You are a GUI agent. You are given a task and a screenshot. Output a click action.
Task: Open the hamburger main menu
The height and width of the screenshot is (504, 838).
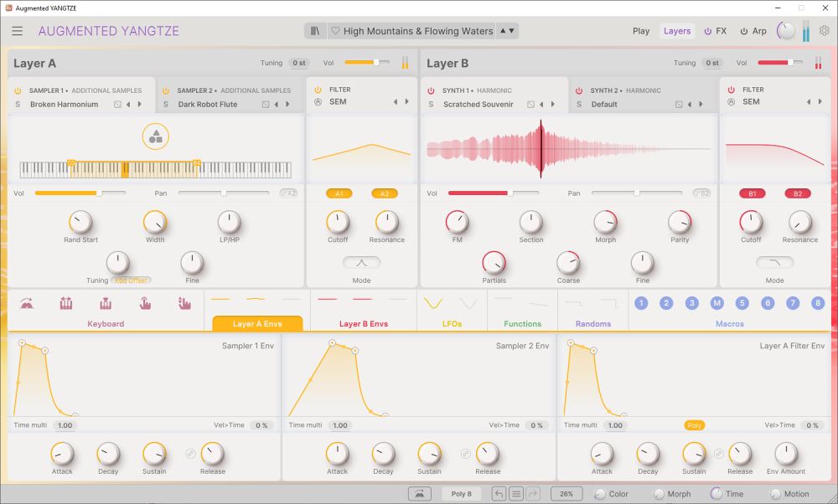click(17, 31)
